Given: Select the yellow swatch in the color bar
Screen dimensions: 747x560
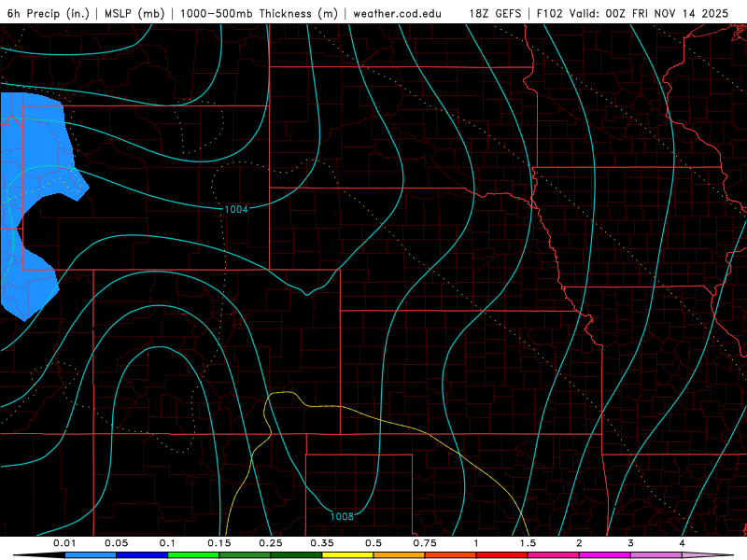Looking at the screenshot, I should [x=348, y=555].
